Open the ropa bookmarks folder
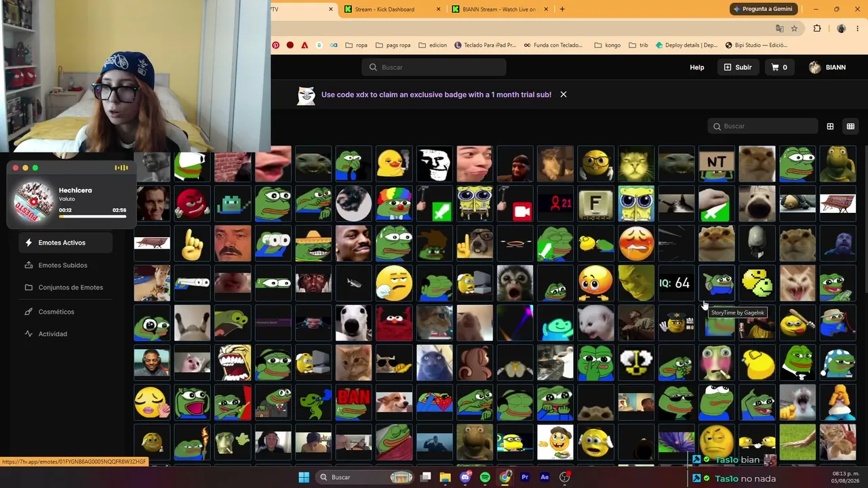The height and width of the screenshot is (488, 868). pos(356,45)
